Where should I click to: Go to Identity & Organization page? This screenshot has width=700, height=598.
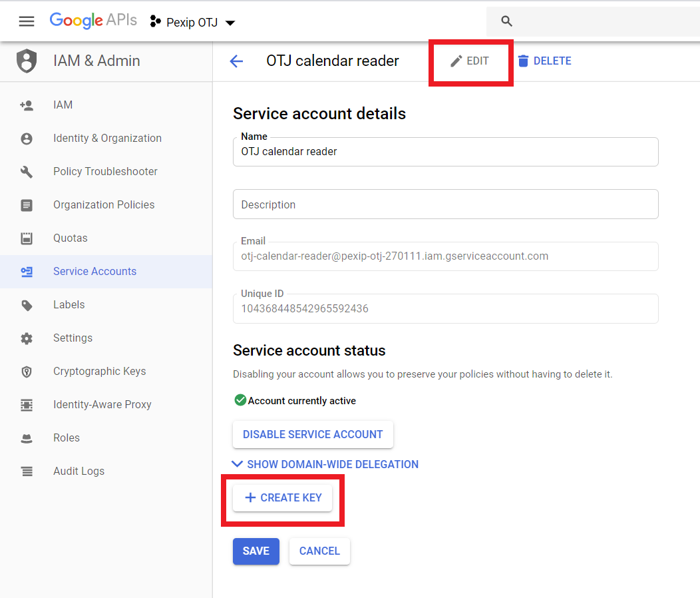click(x=107, y=139)
